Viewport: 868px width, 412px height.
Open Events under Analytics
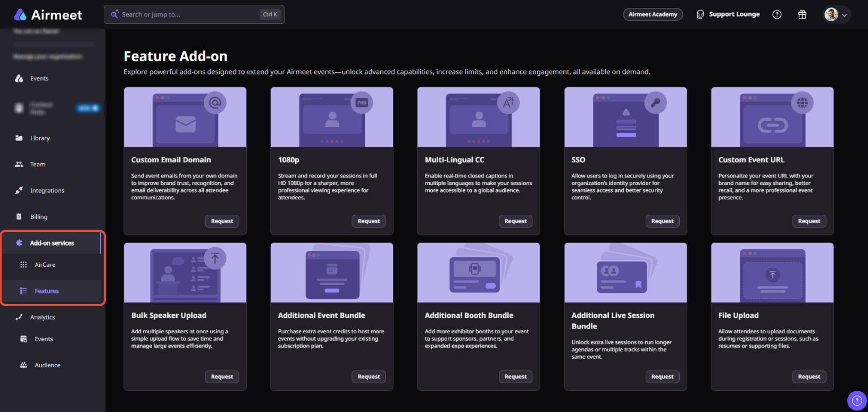(x=44, y=339)
